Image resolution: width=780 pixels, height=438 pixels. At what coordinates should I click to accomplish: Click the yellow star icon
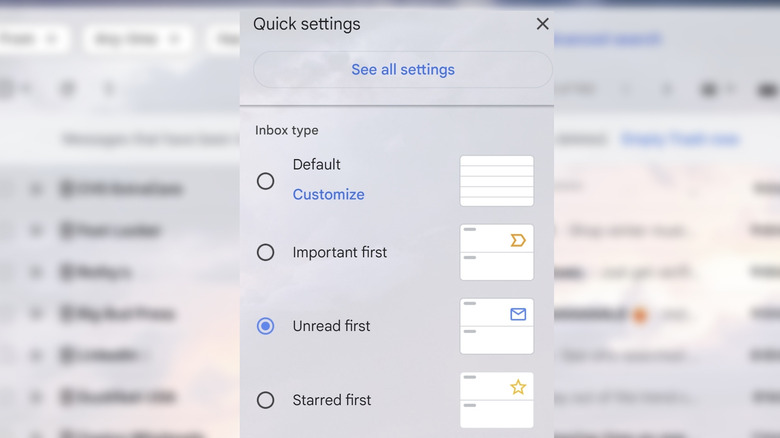[x=517, y=387]
